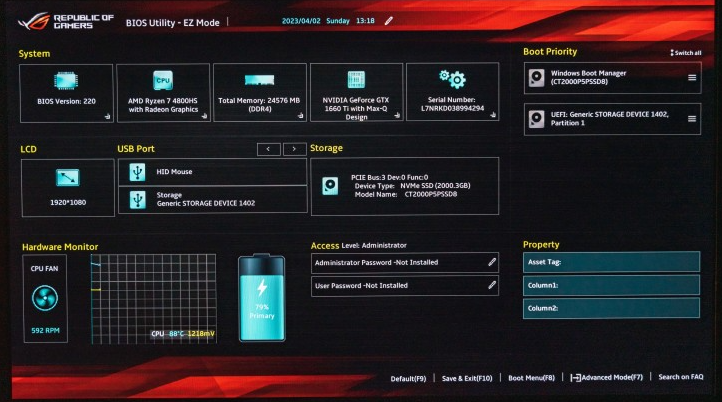Screen dimensions: 722x402
Task: Go to previous USB Port page
Action: click(268, 149)
